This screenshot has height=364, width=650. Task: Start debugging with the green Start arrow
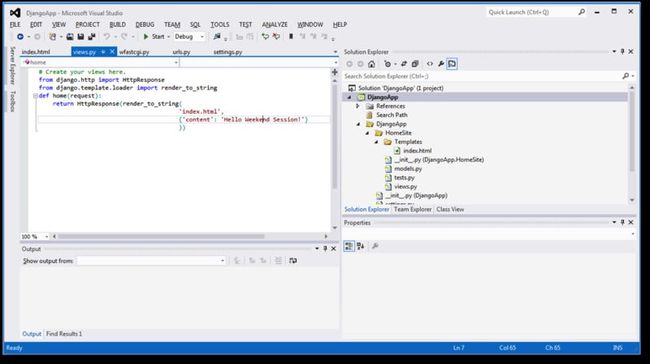click(x=146, y=37)
